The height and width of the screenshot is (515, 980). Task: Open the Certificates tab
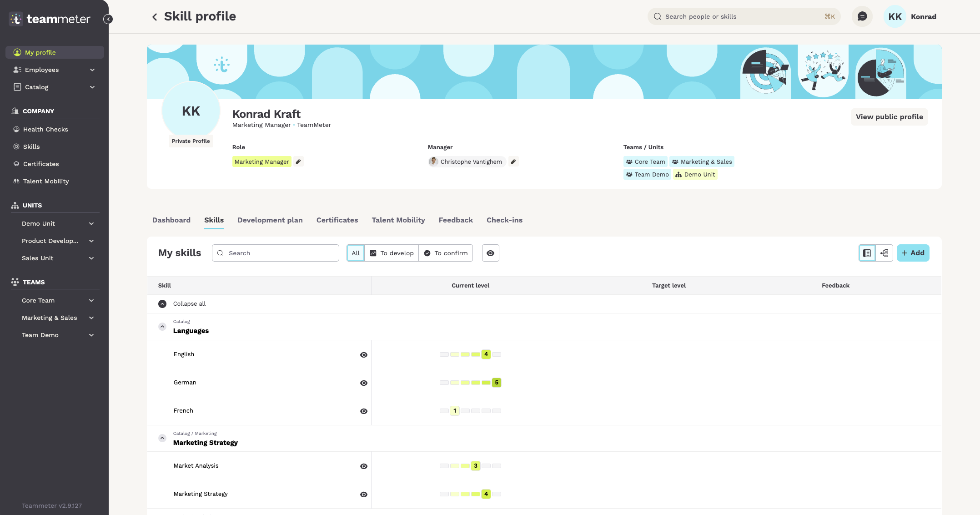(337, 220)
